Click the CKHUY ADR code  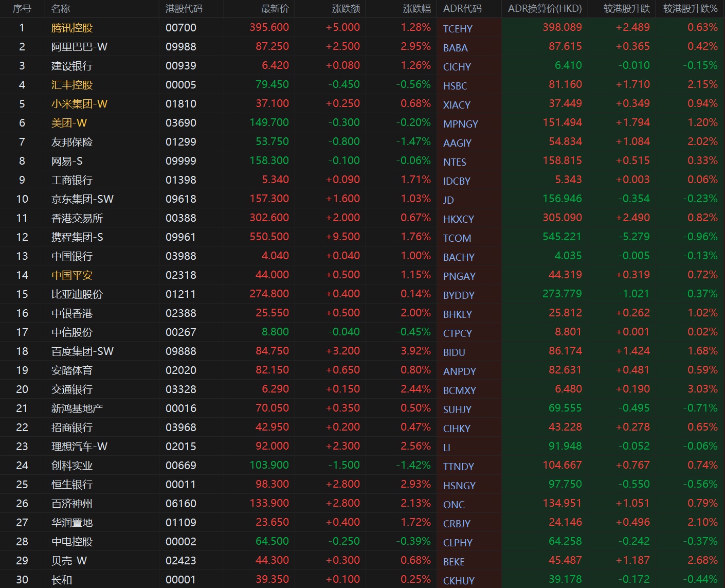[459, 581]
